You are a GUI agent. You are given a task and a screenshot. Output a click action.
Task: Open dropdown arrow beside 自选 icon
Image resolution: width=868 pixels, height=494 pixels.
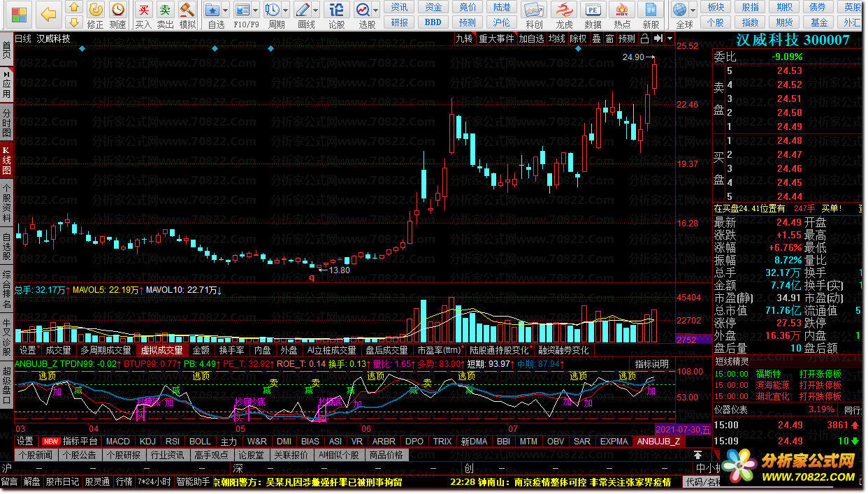[x=226, y=10]
